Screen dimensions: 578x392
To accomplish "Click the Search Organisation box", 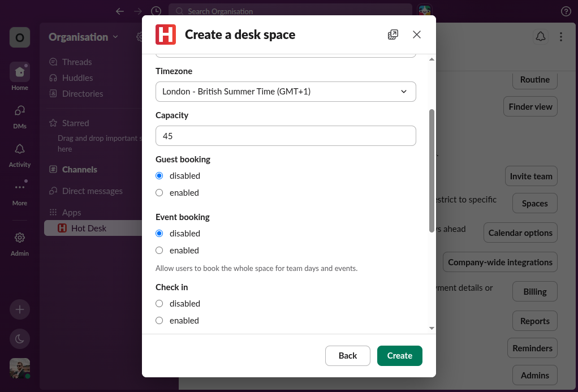I will coord(290,11).
